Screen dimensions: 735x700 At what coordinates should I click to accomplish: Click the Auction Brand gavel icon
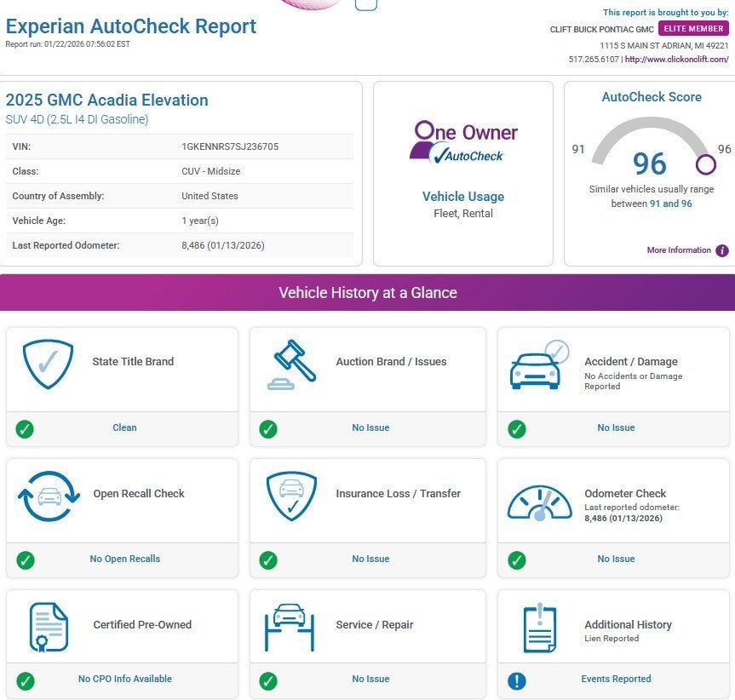point(291,364)
